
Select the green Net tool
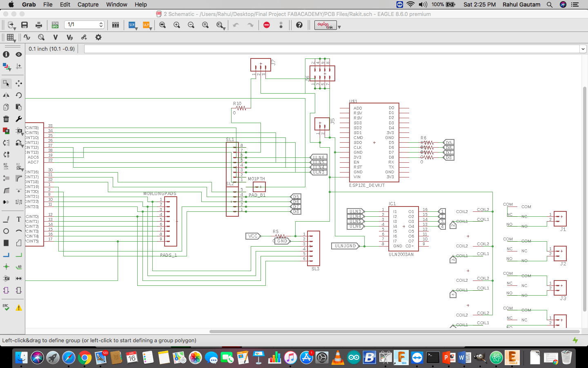pyautogui.click(x=19, y=255)
